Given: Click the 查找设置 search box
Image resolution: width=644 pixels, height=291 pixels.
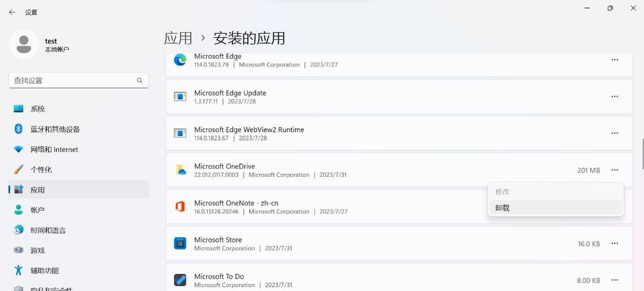Looking at the screenshot, I should point(79,80).
